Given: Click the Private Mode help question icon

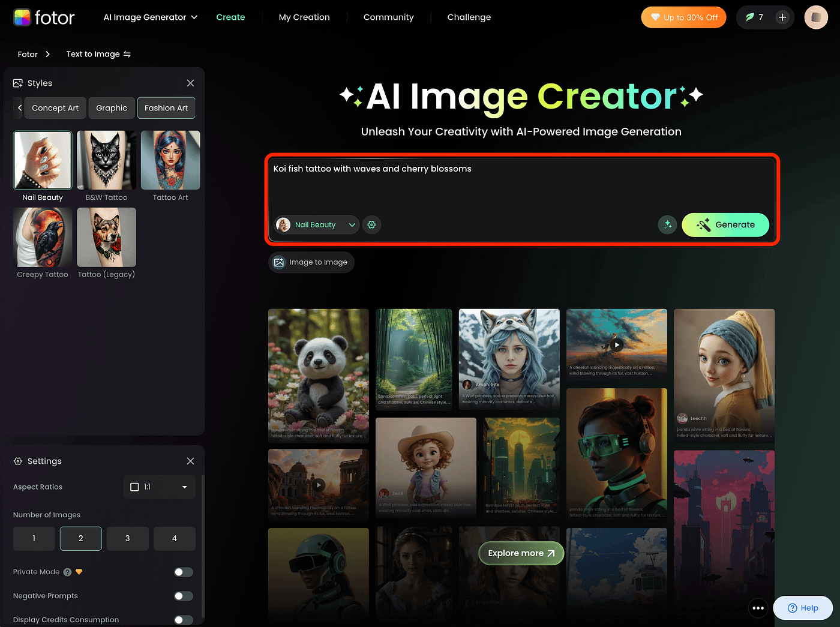Looking at the screenshot, I should point(67,572).
